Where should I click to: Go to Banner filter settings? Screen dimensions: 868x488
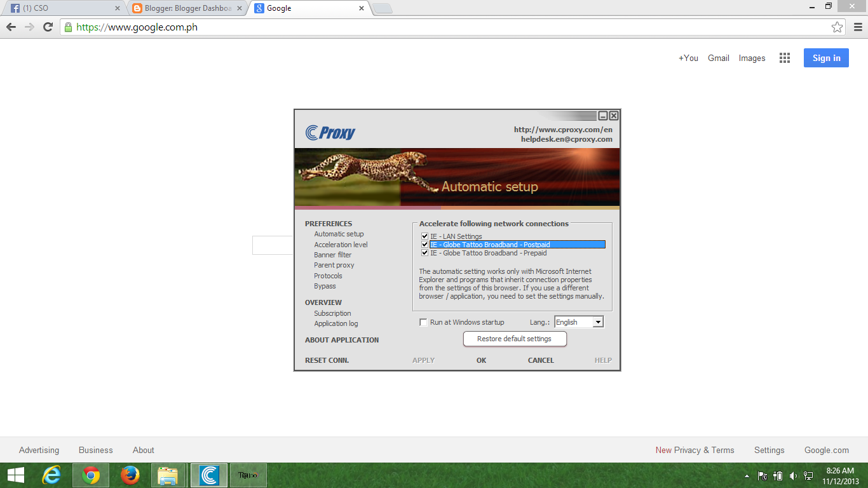tap(332, 255)
